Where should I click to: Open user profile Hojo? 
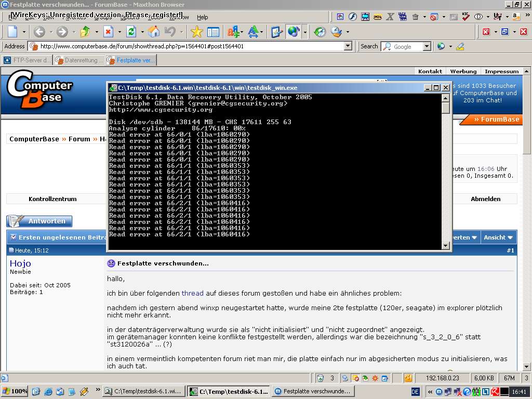coord(20,263)
